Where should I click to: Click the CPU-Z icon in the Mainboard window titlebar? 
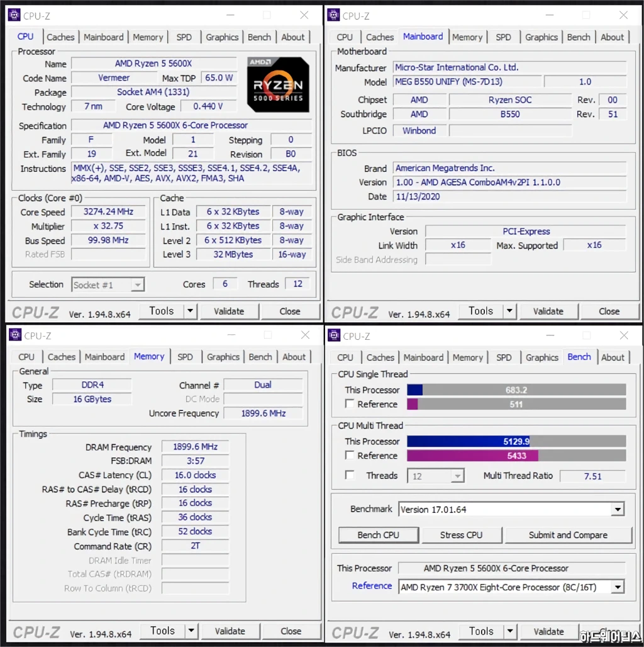(x=333, y=14)
